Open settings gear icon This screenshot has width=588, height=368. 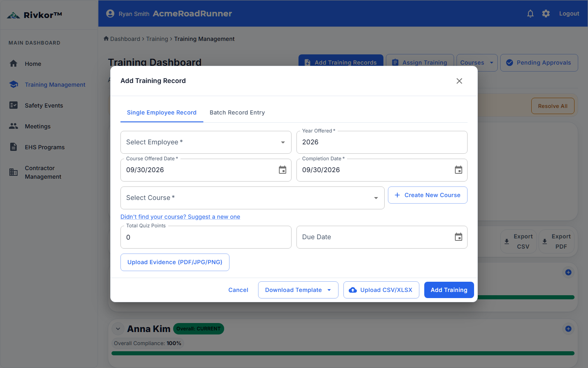[x=546, y=13]
